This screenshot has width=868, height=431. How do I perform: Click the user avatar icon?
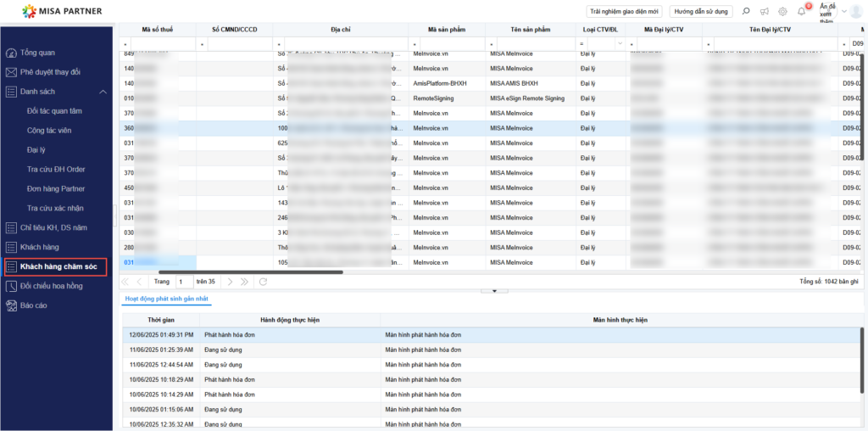[856, 12]
